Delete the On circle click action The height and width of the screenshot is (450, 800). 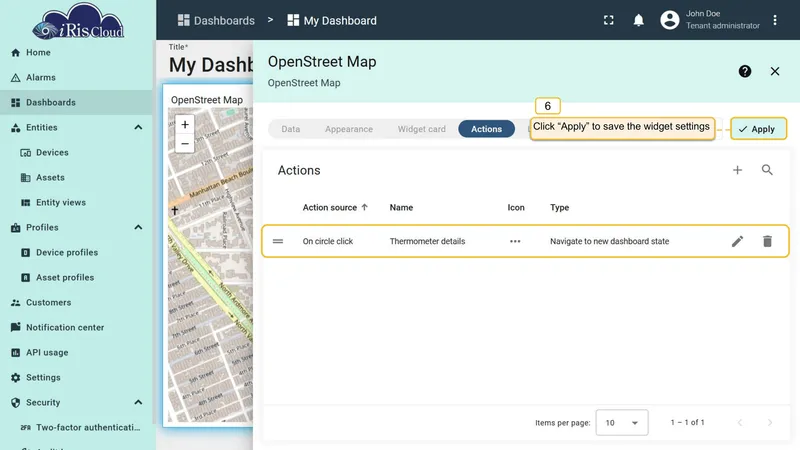(x=767, y=241)
